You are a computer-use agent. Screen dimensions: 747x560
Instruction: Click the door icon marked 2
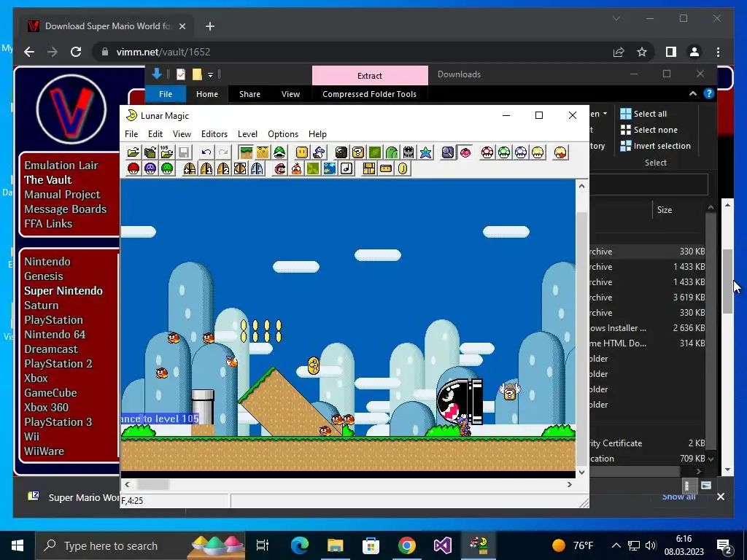(x=223, y=168)
